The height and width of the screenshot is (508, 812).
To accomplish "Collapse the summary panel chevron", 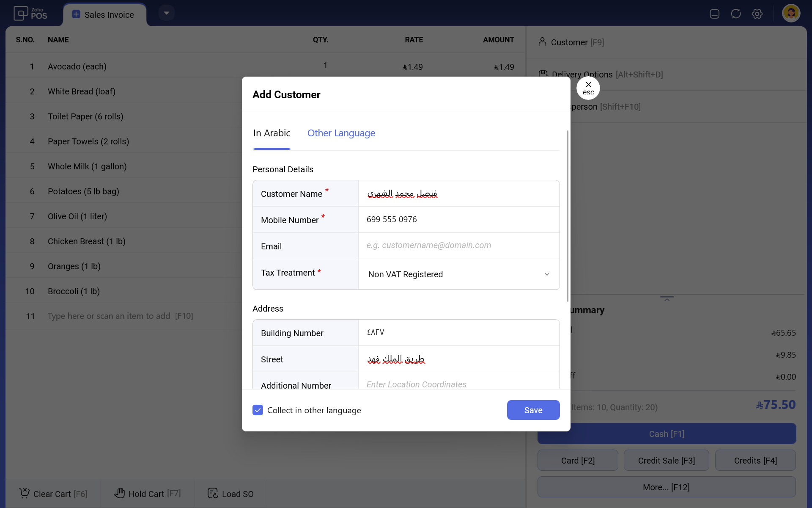I will tap(667, 299).
